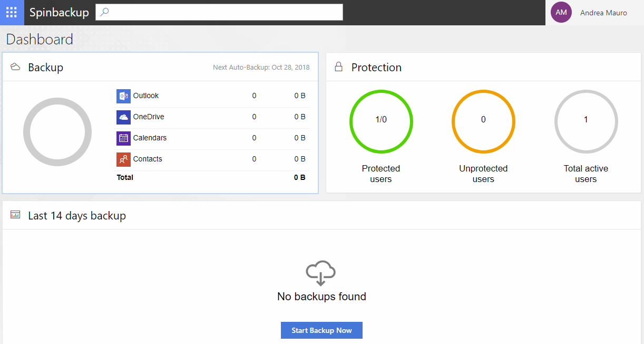
Task: Click the Outlook service icon
Action: [x=123, y=96]
